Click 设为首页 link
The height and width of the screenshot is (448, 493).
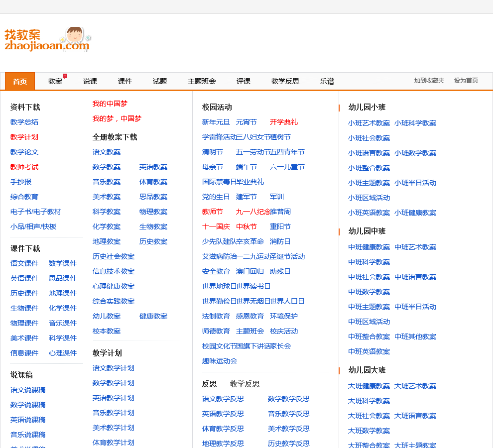tap(466, 81)
